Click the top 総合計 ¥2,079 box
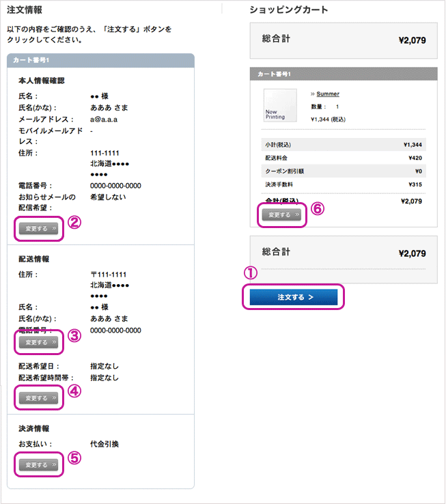446x504 pixels. pos(344,40)
